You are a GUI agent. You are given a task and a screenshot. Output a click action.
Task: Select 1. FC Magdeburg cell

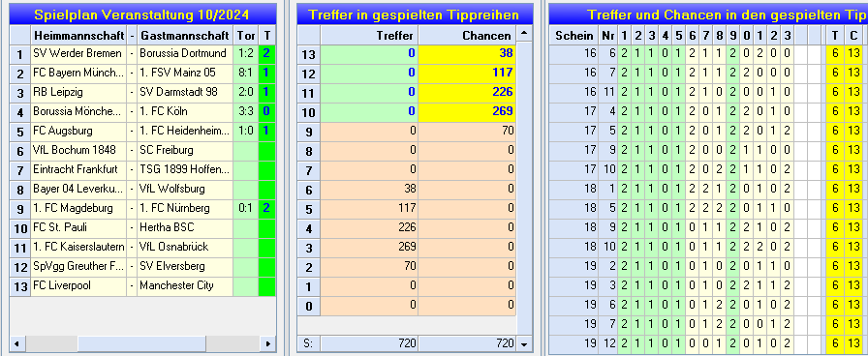(x=78, y=208)
